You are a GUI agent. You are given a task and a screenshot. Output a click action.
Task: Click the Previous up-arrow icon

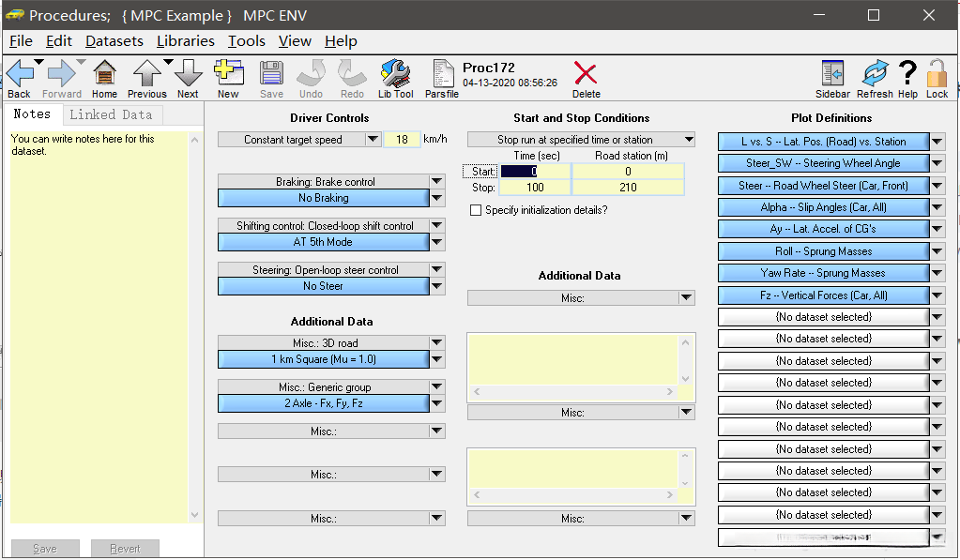[147, 74]
